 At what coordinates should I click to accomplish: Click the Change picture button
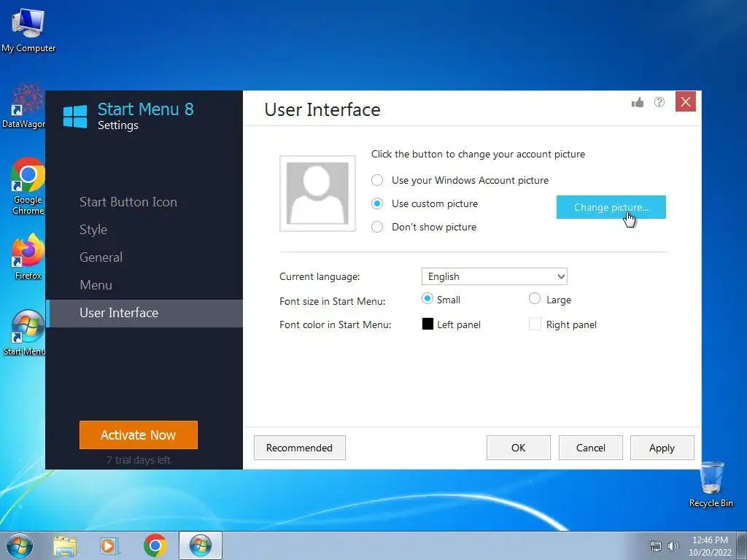(611, 207)
